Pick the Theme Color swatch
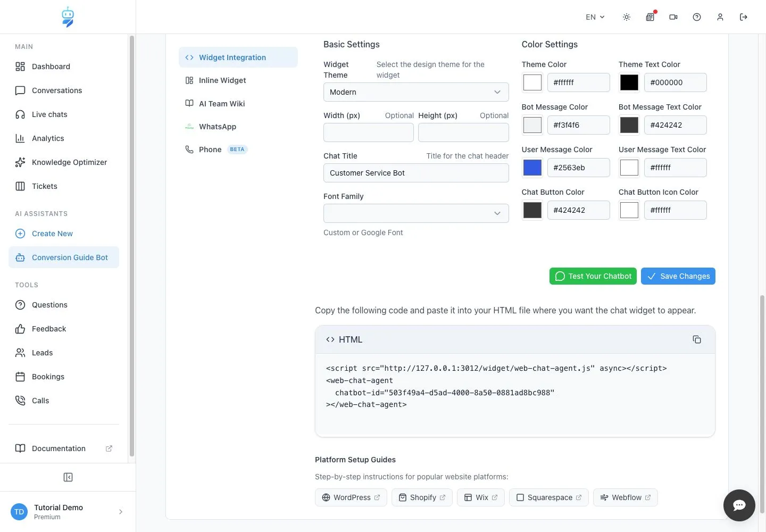Viewport: 766px width, 532px height. 532,82
